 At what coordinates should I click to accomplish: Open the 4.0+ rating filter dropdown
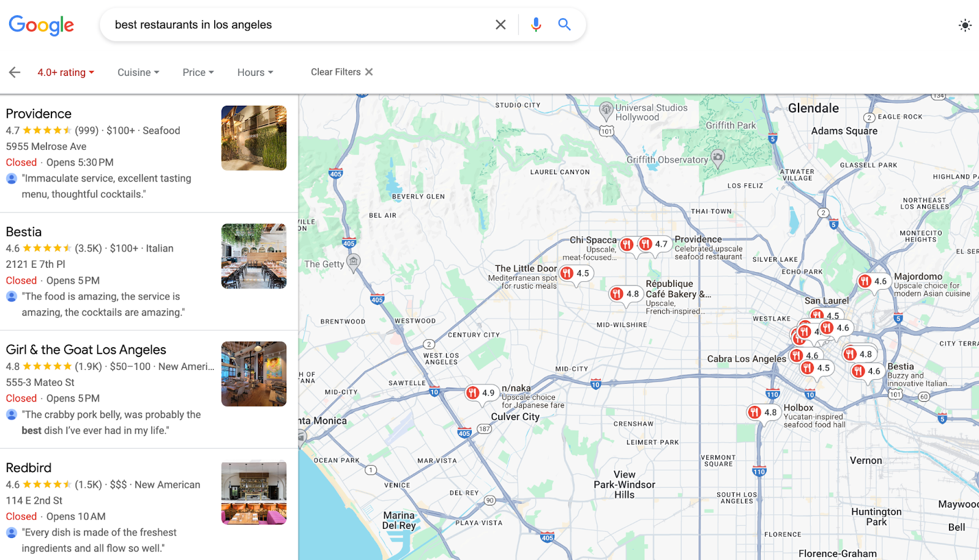pos(65,72)
